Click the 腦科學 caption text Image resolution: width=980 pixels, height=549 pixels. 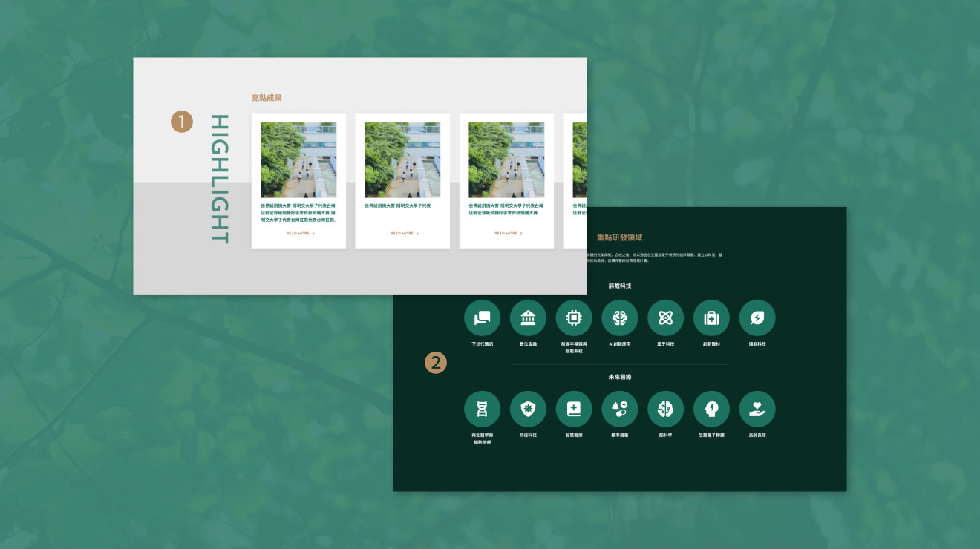(x=666, y=435)
